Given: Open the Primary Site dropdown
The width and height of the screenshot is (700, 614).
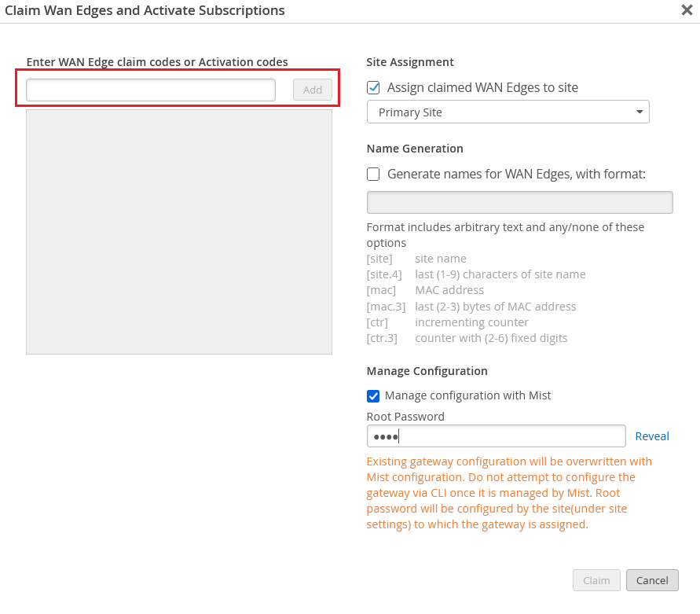Looking at the screenshot, I should coord(508,112).
